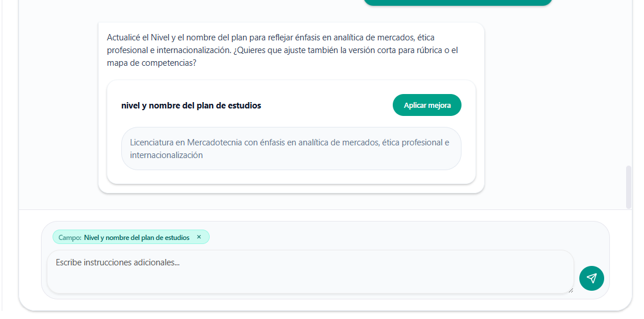Click the resize handle of the instructions textarea
The height and width of the screenshot is (319, 644).
click(x=571, y=290)
